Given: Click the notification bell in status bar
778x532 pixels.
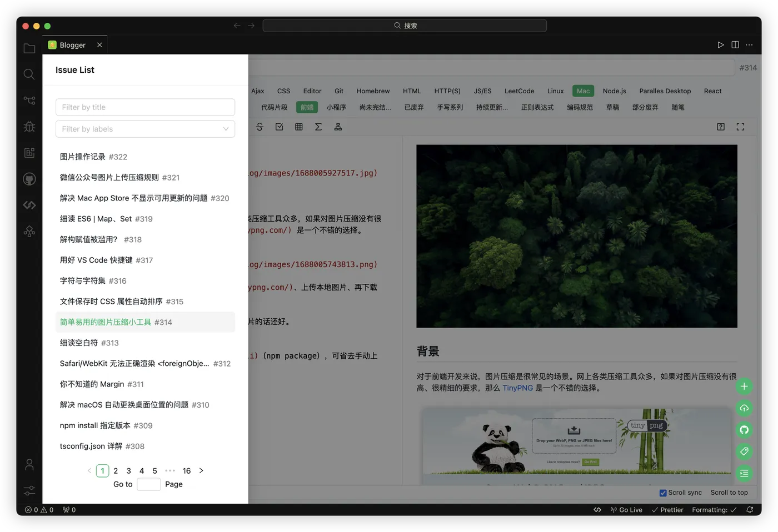Looking at the screenshot, I should pyautogui.click(x=750, y=510).
